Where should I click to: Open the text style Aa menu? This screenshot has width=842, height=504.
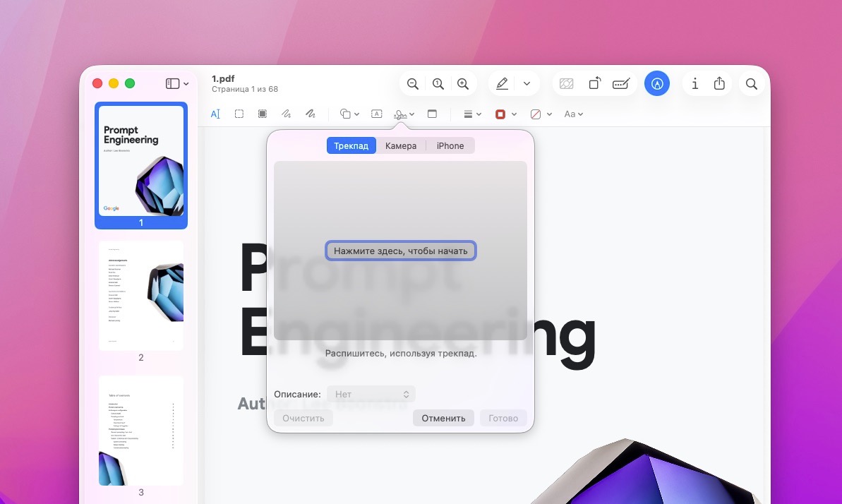(574, 114)
